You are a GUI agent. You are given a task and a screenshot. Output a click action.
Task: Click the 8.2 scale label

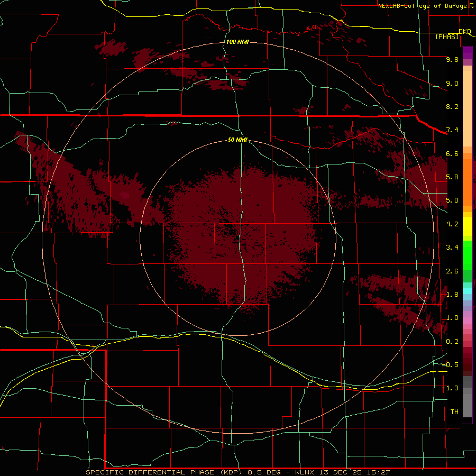coord(452,106)
